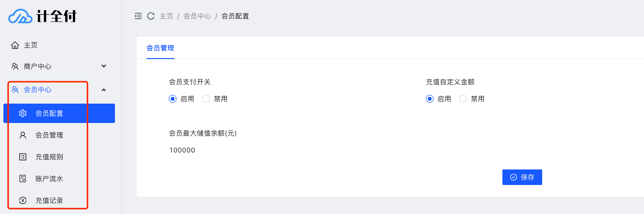Screen dimensions: 644x214
Task: Click the home icon next to 主页
Action: 15,45
